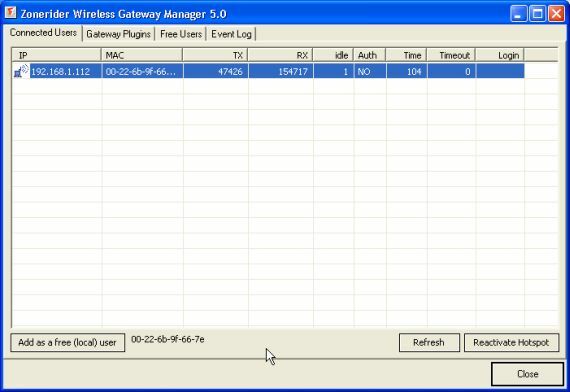Select the Timeout value 0
570x392 pixels.
coord(451,72)
